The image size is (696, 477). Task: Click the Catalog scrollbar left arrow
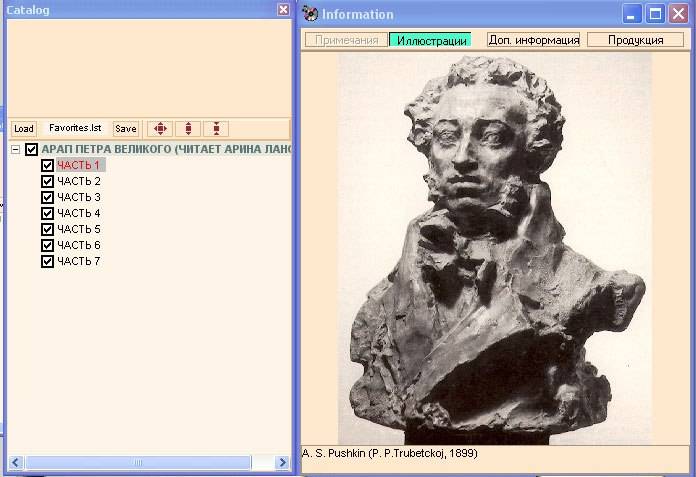16,462
